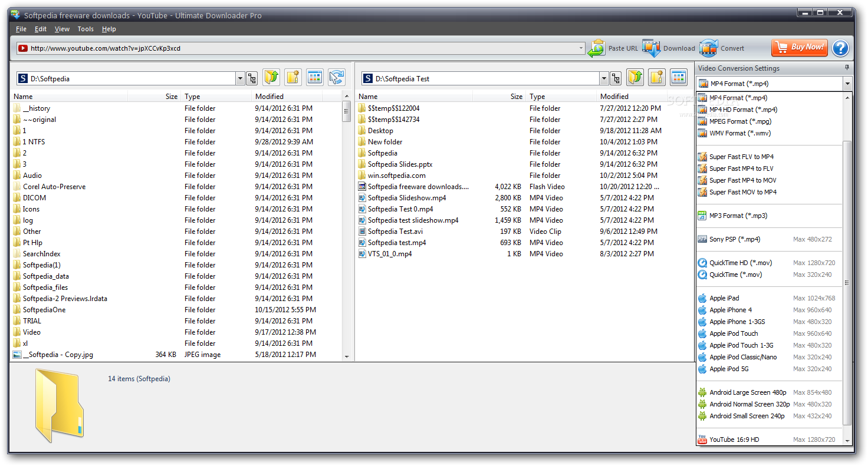Click the VTS_01_0.mp4 file icon
868x466 pixels.
[363, 254]
